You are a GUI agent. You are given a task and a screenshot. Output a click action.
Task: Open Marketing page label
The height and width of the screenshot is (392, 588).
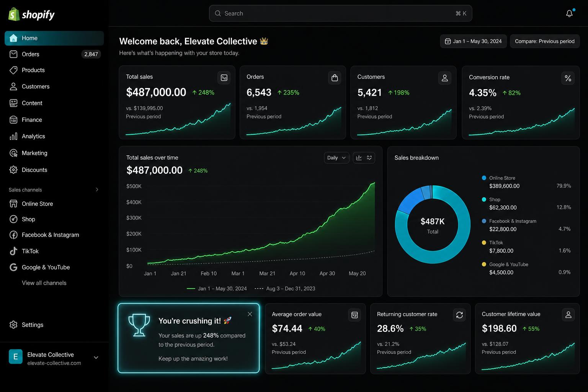pyautogui.click(x=34, y=153)
